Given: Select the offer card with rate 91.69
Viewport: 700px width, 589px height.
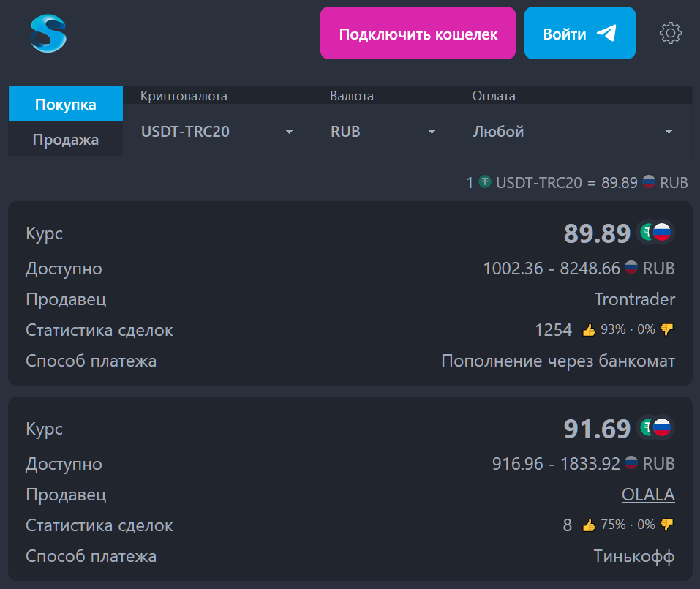Looking at the screenshot, I should pyautogui.click(x=350, y=489).
